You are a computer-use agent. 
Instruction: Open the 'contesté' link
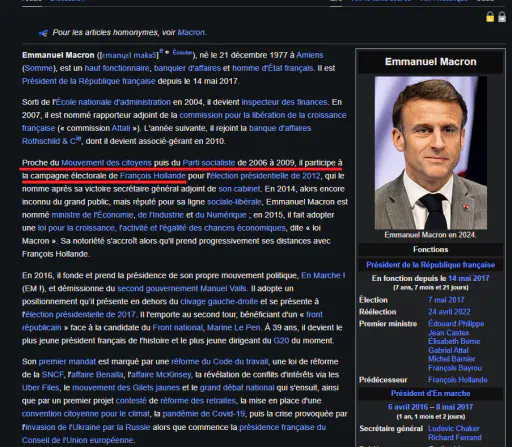click(131, 400)
